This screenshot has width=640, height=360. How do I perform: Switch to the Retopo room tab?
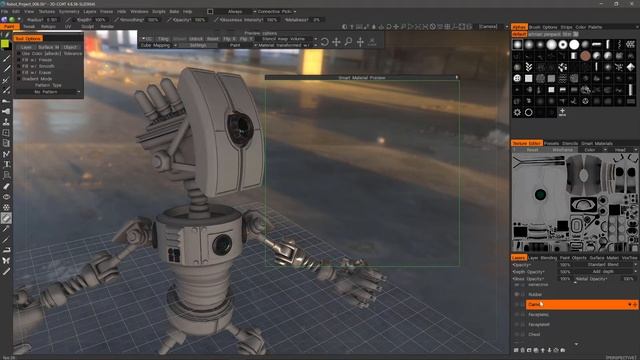click(x=48, y=27)
